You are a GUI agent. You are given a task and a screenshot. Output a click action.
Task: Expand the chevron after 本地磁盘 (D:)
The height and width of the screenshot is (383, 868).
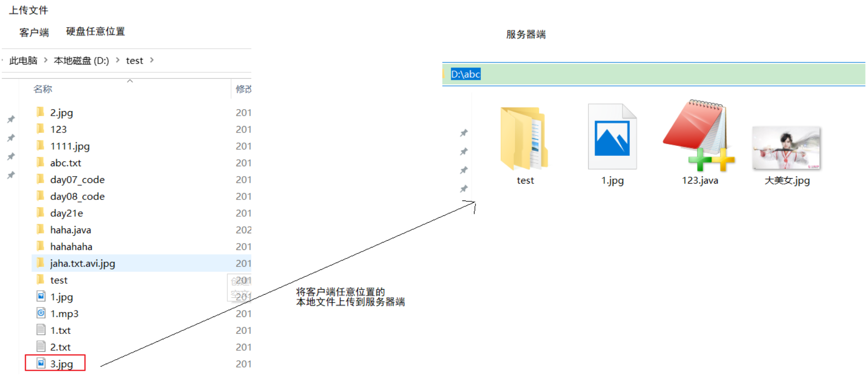click(x=118, y=60)
